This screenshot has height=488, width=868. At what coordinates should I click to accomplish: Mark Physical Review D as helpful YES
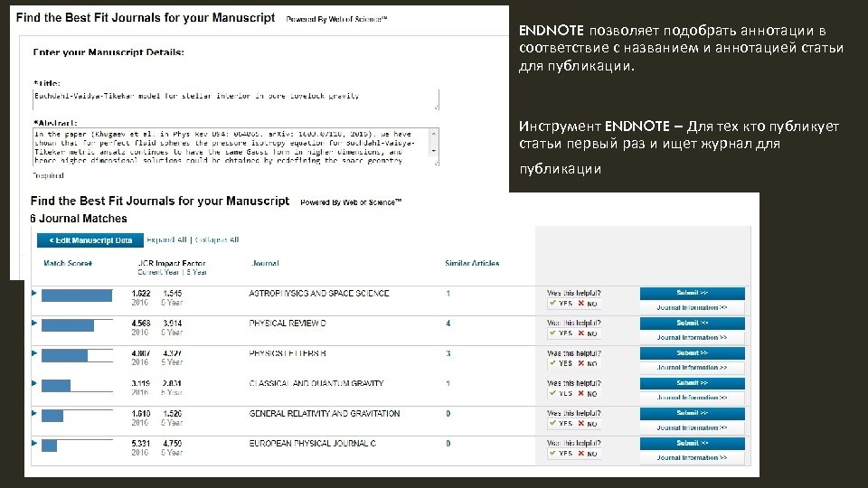point(561,333)
